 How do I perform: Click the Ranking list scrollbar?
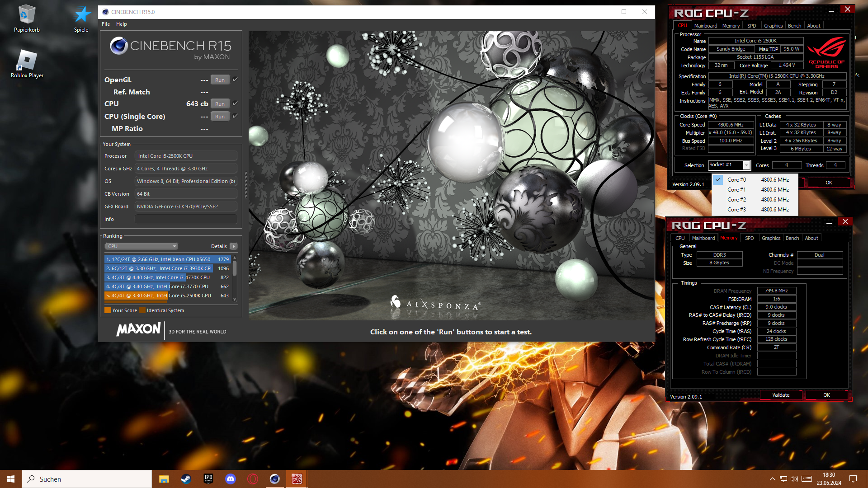tap(235, 278)
